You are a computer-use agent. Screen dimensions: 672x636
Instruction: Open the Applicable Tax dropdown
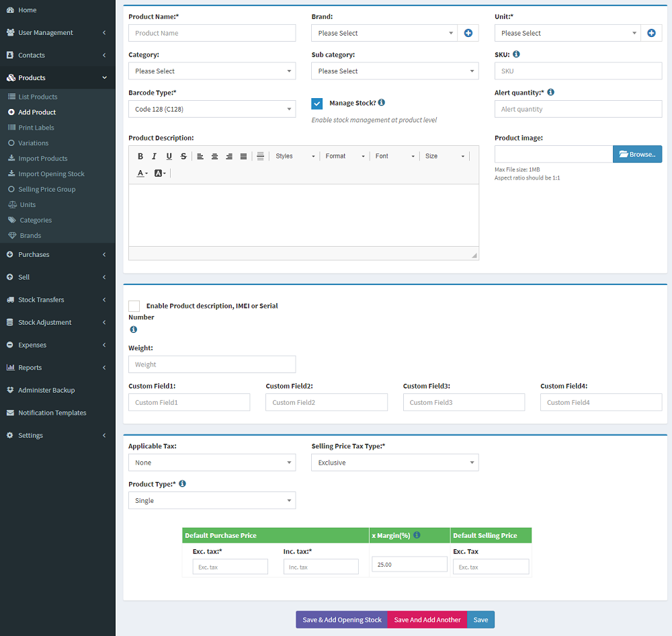(x=212, y=463)
